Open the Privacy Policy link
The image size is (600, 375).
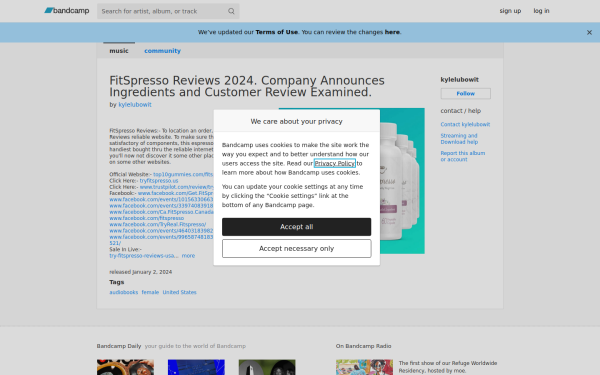point(334,163)
